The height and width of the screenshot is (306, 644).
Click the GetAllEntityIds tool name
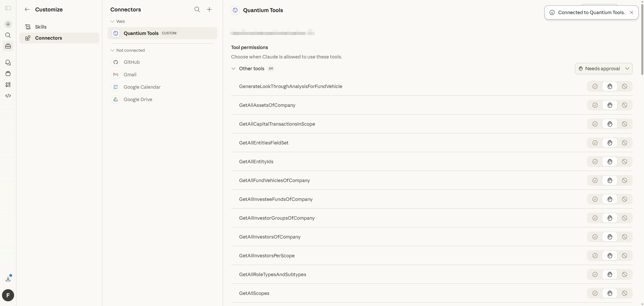256,162
